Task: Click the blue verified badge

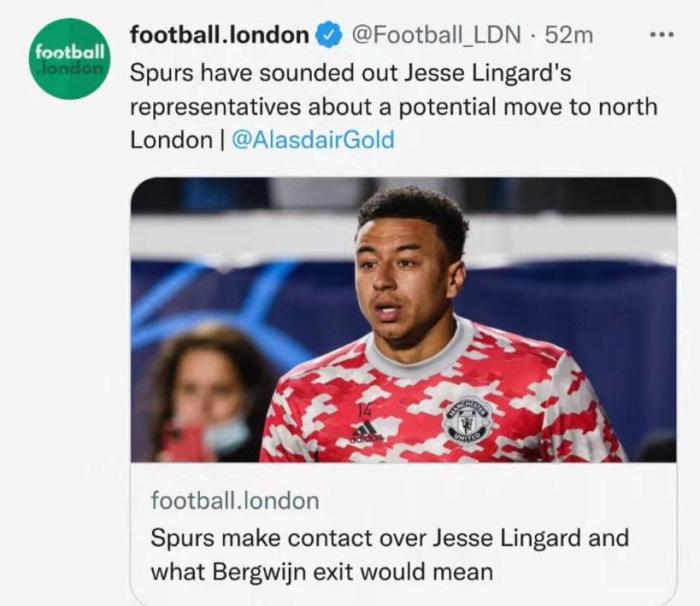Action: tap(329, 35)
